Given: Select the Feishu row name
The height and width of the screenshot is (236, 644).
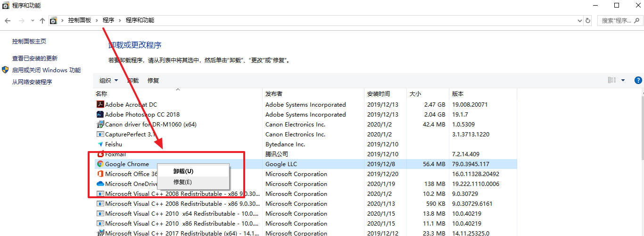Looking at the screenshot, I should tap(114, 144).
